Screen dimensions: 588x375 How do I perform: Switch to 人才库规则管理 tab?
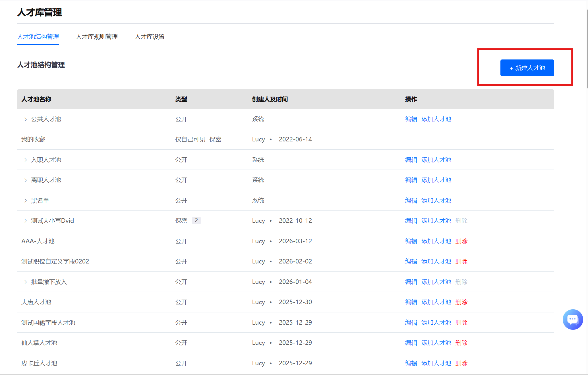[x=97, y=37]
